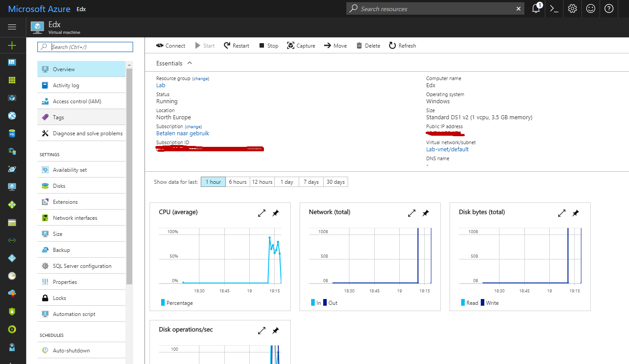Stop the Edx virtual machine
The width and height of the screenshot is (629, 364).
tap(268, 45)
